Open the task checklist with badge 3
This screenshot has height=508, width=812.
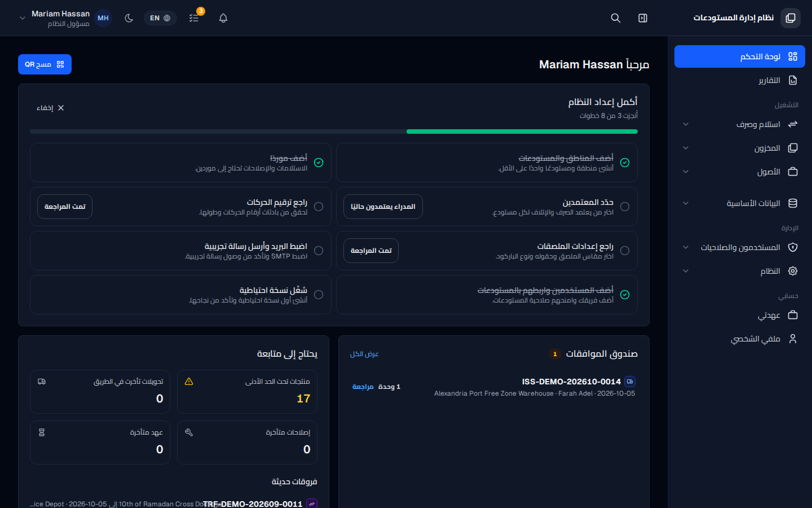195,18
